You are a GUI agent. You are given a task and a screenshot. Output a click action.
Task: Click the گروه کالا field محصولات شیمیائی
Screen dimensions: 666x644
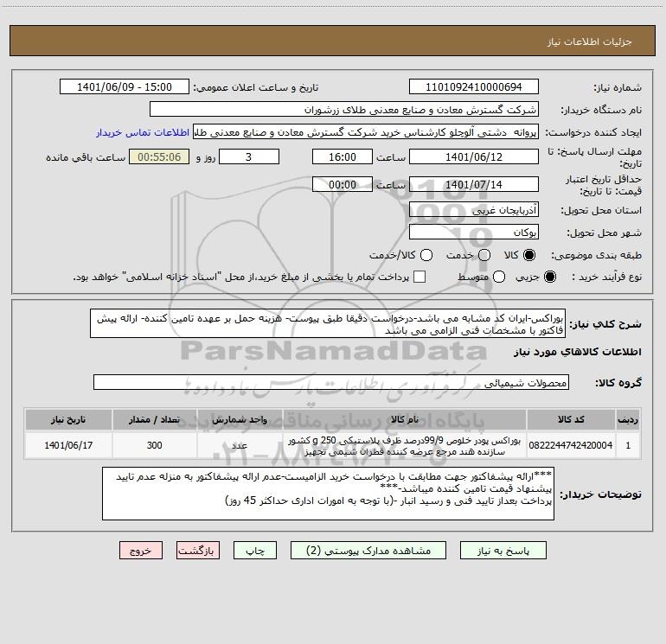[x=331, y=382]
